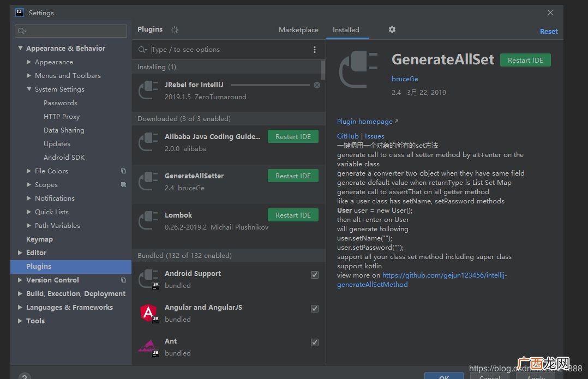Screen dimensions: 588x379
Task: Expand the Scopes node
Action: point(29,184)
